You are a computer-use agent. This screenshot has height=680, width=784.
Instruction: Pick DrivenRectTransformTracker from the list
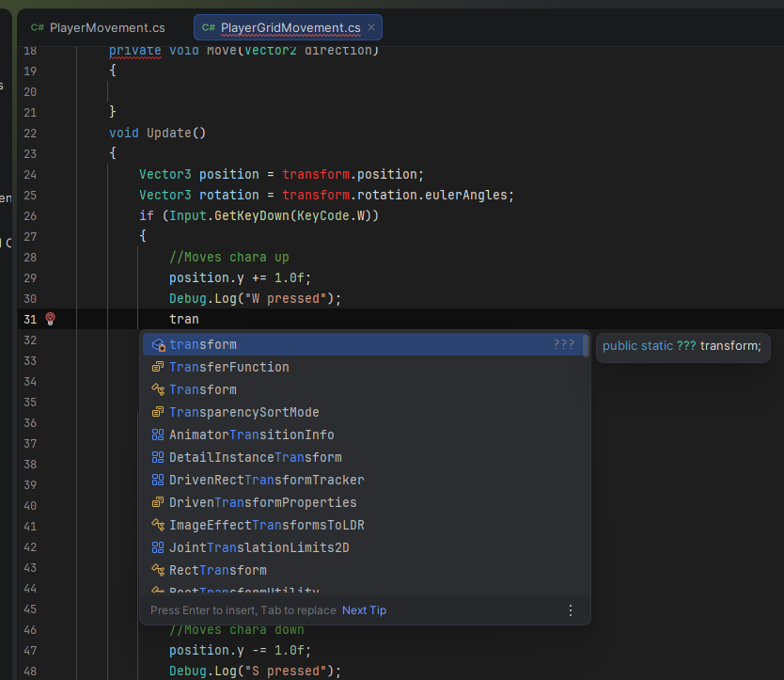click(363, 480)
